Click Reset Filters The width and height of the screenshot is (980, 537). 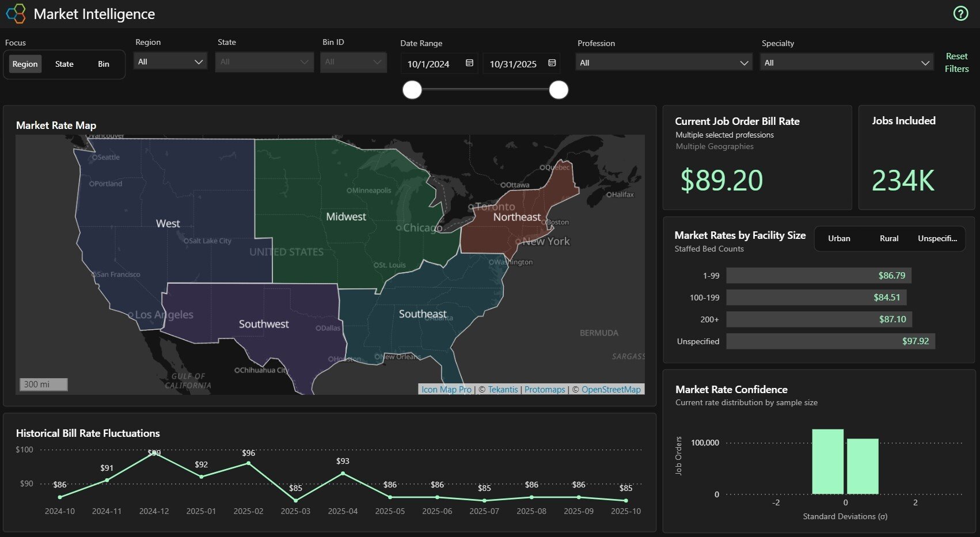coord(956,62)
